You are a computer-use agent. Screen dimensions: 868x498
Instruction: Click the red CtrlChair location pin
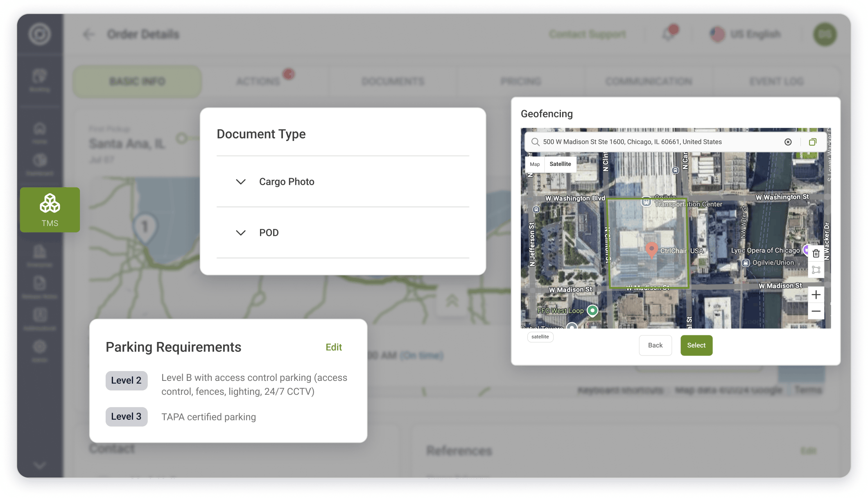pyautogui.click(x=651, y=249)
